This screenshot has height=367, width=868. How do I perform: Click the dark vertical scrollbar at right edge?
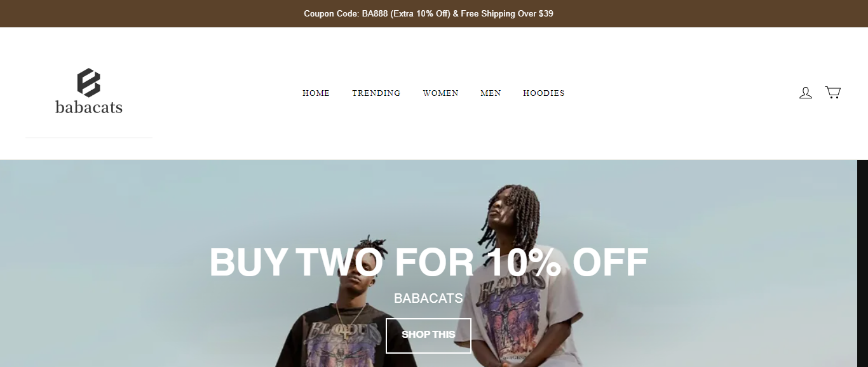pyautogui.click(x=862, y=264)
